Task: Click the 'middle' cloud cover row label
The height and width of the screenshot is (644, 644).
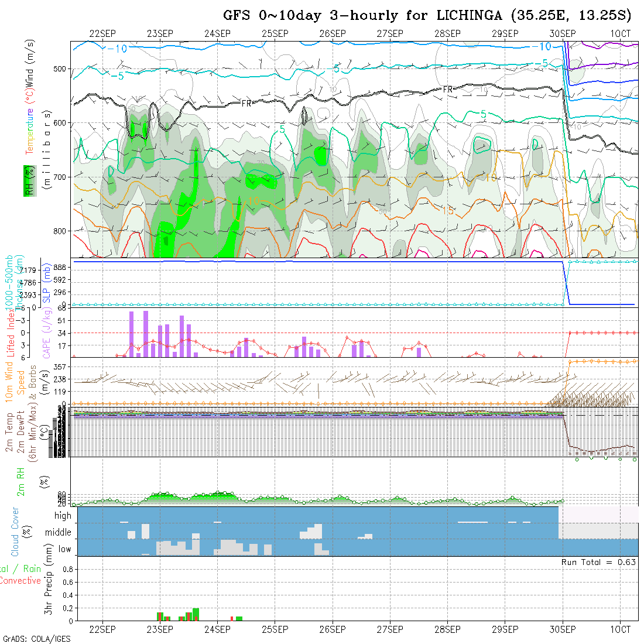Action: coord(59,533)
